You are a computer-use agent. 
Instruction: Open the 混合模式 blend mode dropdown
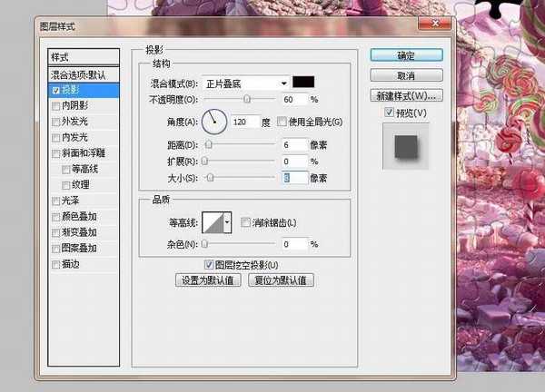(240, 82)
